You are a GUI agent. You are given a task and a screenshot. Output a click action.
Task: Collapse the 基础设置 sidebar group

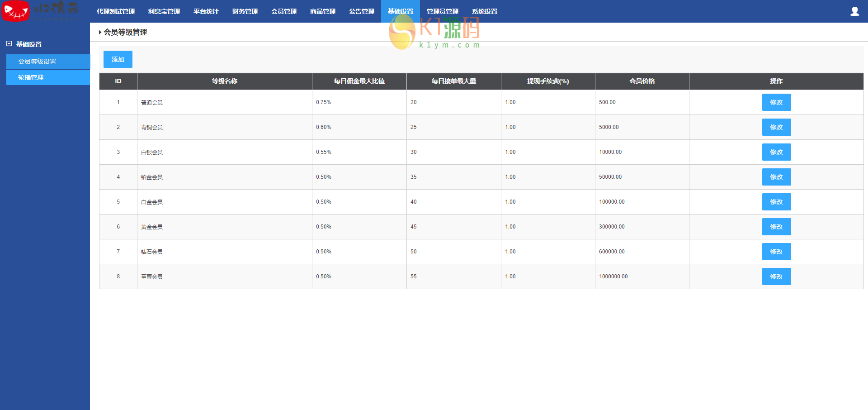pos(9,44)
